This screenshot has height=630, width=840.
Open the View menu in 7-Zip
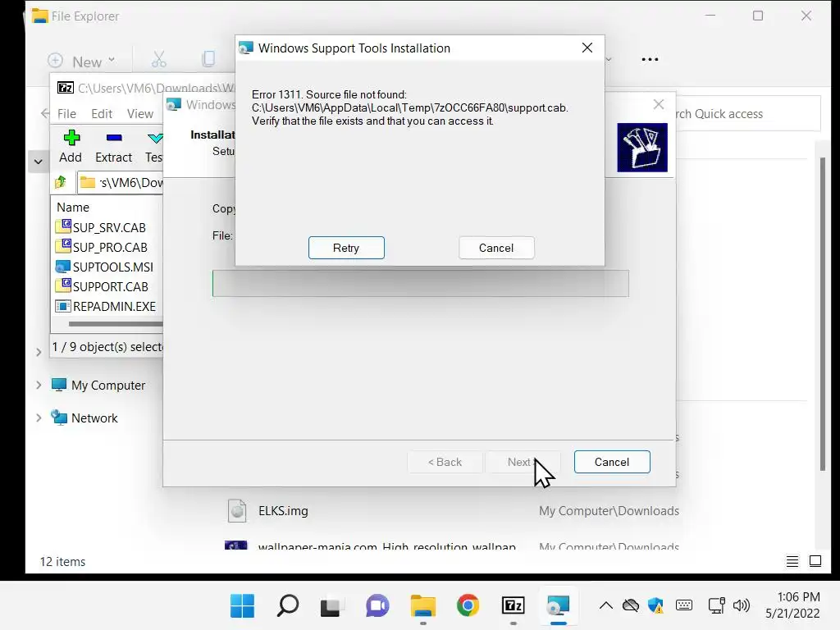coord(139,113)
